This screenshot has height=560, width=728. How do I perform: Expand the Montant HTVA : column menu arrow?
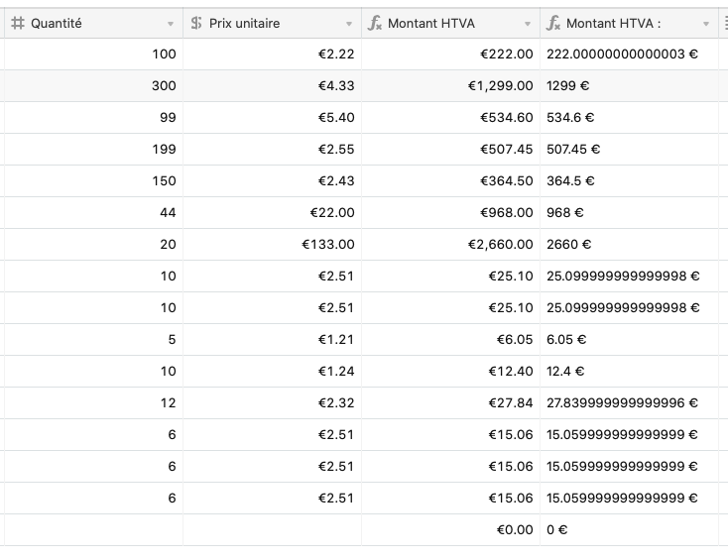coord(706,24)
